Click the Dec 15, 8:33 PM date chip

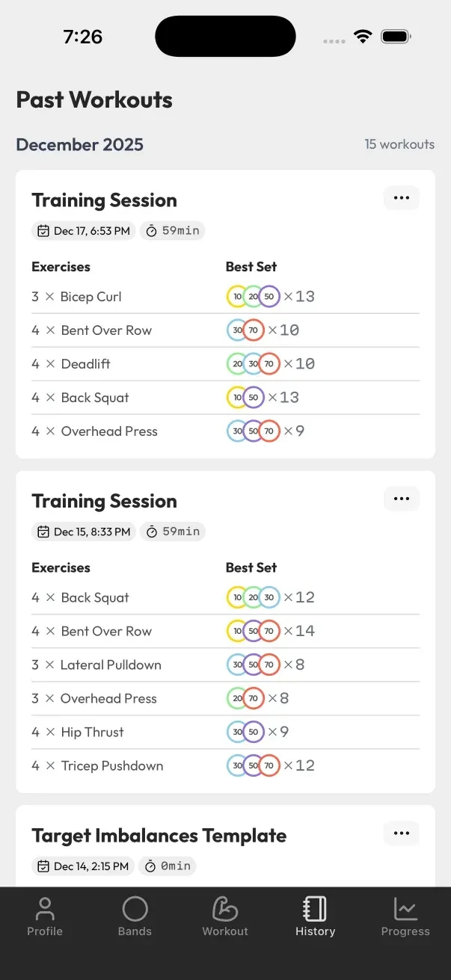(x=83, y=531)
